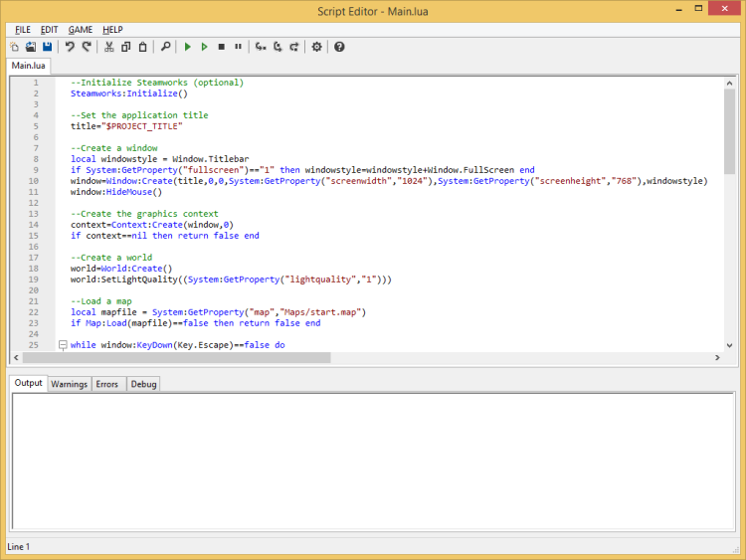Click the Copy icon in toolbar
Viewport: 746px width, 560px height.
click(x=125, y=47)
